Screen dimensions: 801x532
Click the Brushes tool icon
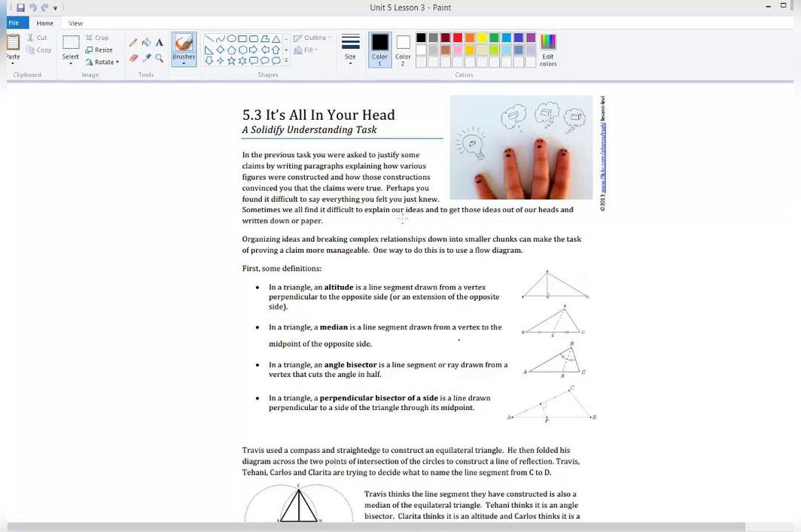click(184, 42)
